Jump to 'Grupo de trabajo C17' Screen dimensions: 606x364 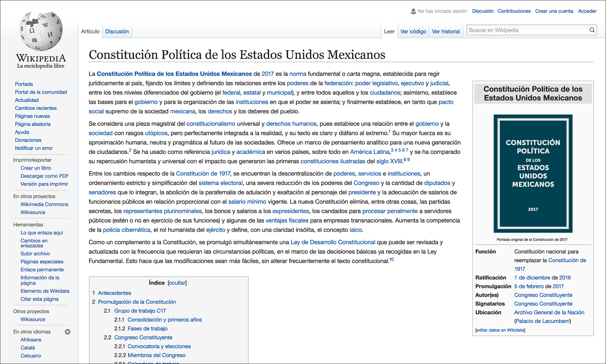(x=140, y=311)
